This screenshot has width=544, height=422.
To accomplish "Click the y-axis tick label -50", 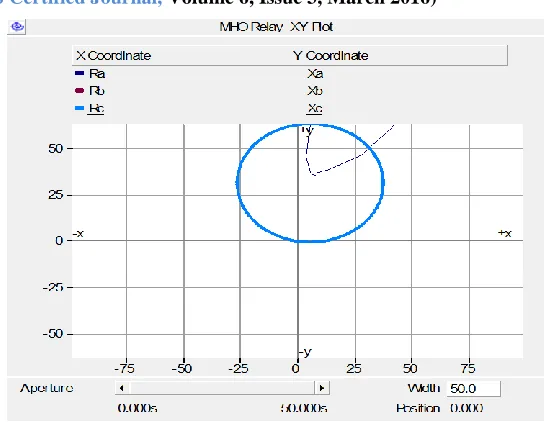I will tap(53, 334).
